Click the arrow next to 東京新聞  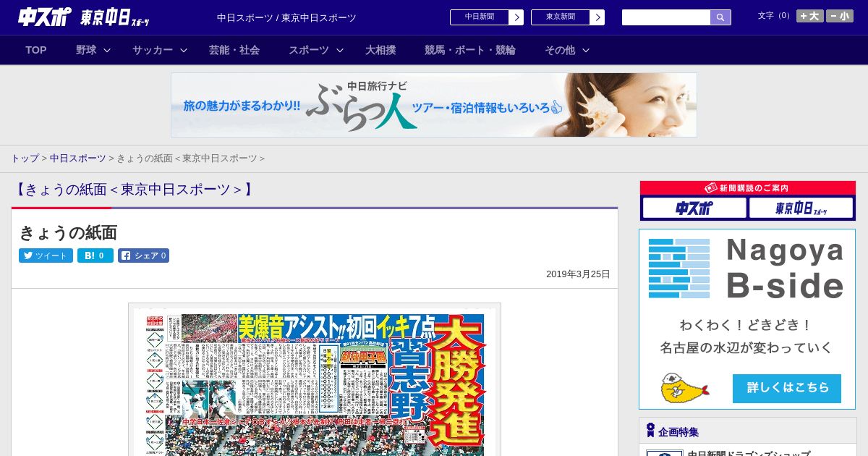pos(597,17)
